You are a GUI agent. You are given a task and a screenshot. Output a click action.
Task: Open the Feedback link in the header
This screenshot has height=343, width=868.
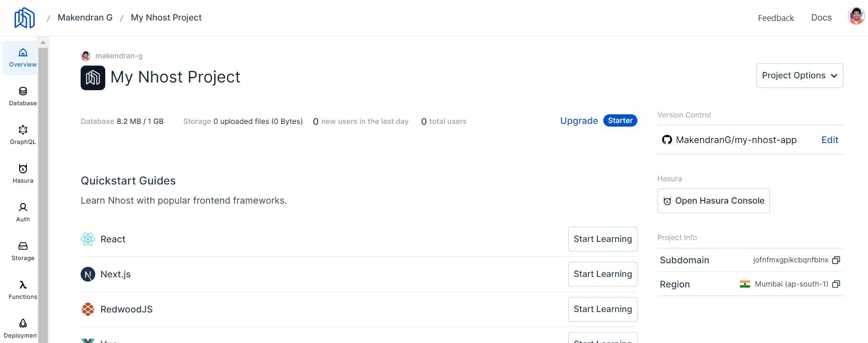click(776, 18)
